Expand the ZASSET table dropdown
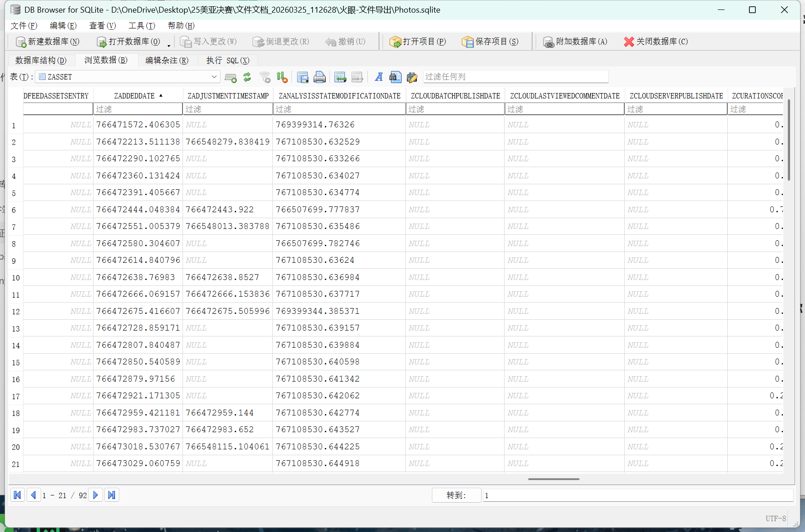This screenshot has height=532, width=805. click(214, 77)
